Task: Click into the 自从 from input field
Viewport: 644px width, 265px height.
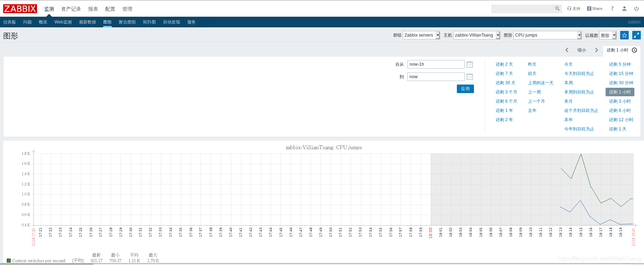Action: pos(436,64)
